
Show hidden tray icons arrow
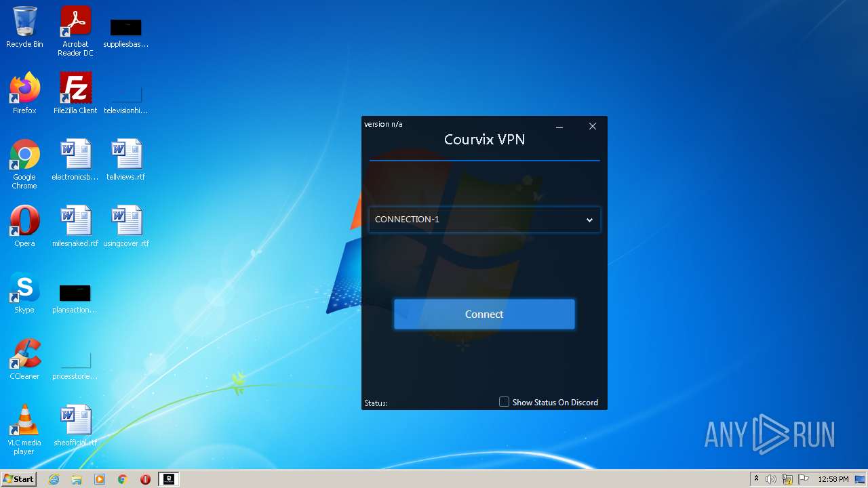pyautogui.click(x=756, y=479)
